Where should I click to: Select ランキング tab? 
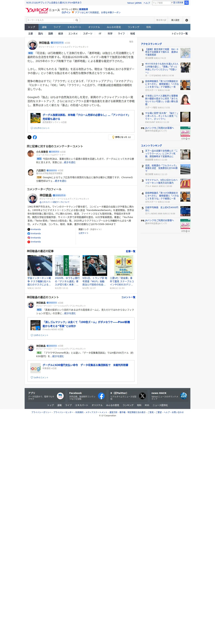[133, 27]
